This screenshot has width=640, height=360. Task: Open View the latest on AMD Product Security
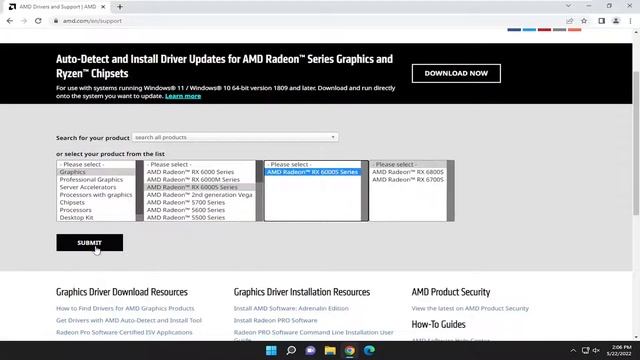[x=470, y=309]
